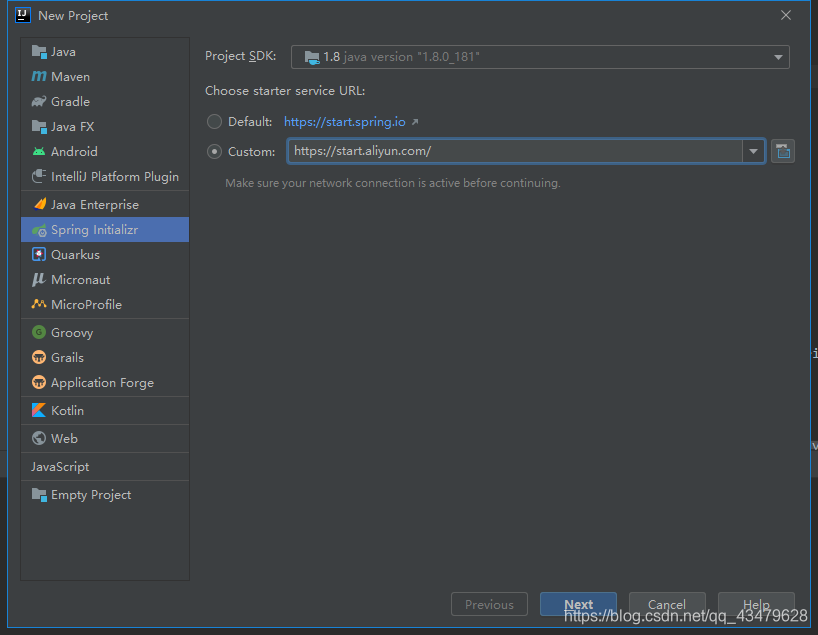Click the Java Enterprise flame icon
Screen dimensions: 818x635
pyautogui.click(x=39, y=205)
